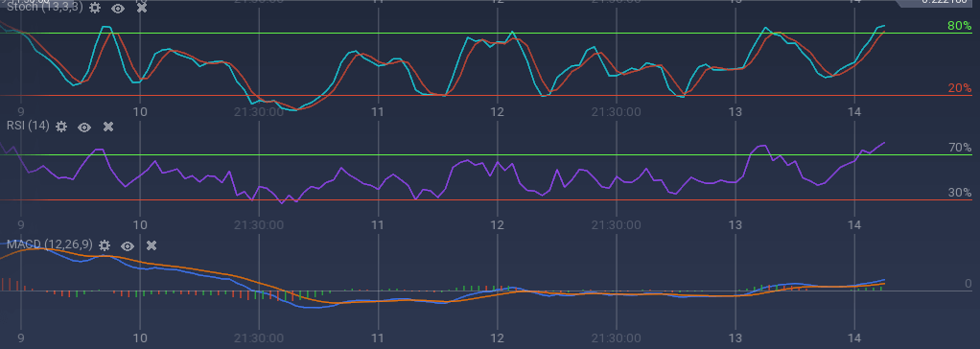Remove the RSI indicator

[108, 127]
